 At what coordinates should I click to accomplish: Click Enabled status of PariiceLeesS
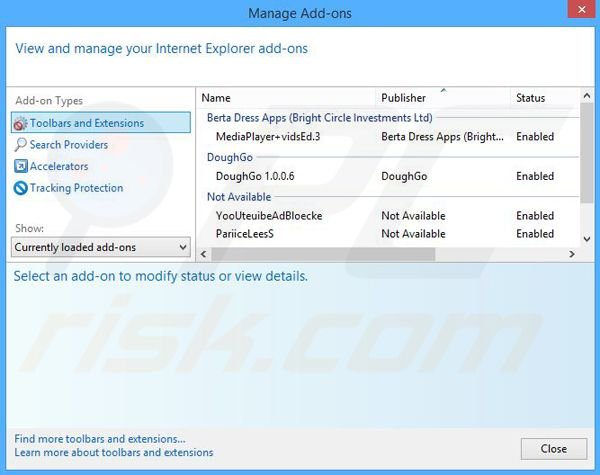(x=535, y=233)
